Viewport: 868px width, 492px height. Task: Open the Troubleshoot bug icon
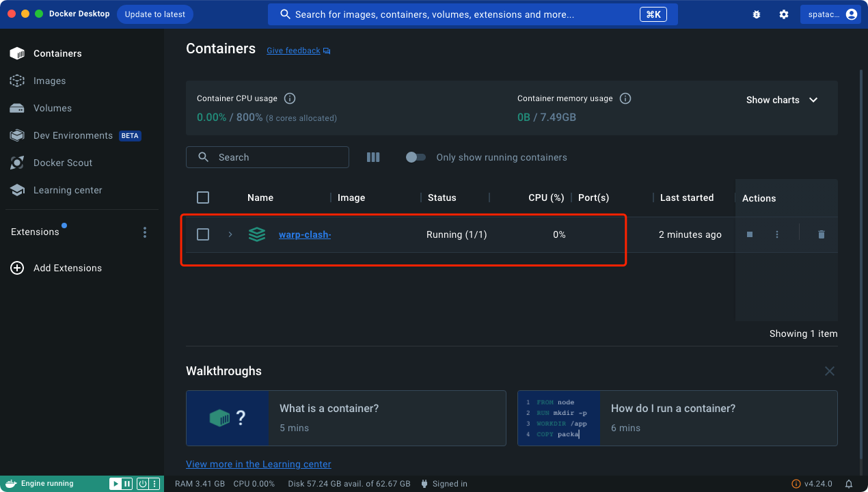(x=756, y=14)
